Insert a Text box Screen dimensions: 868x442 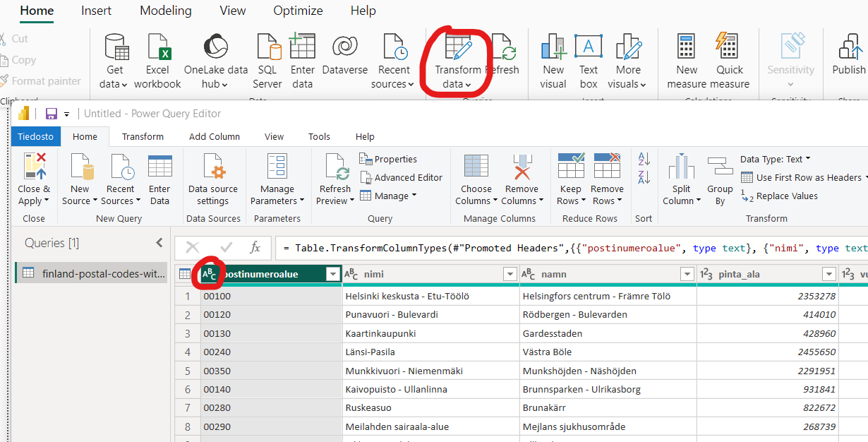589,61
